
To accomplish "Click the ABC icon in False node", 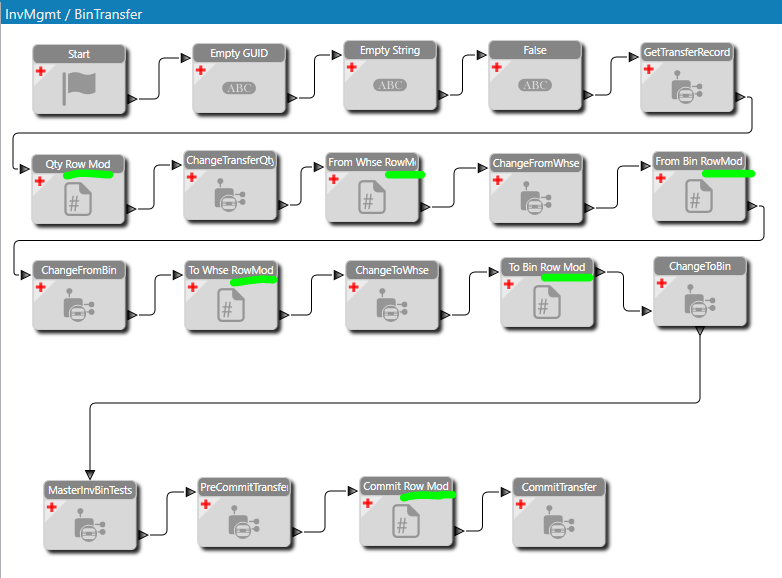I will click(x=535, y=85).
